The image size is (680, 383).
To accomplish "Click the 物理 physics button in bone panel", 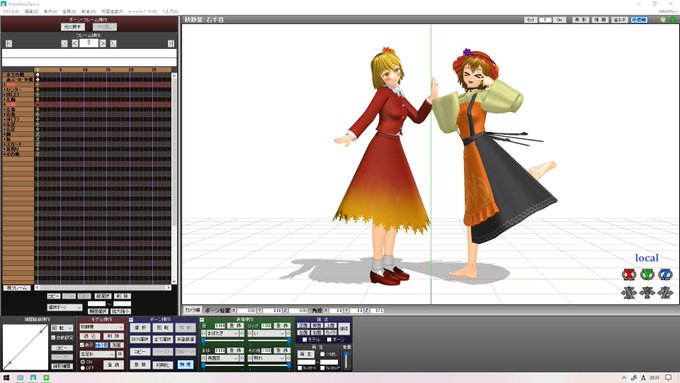I will pos(186,364).
